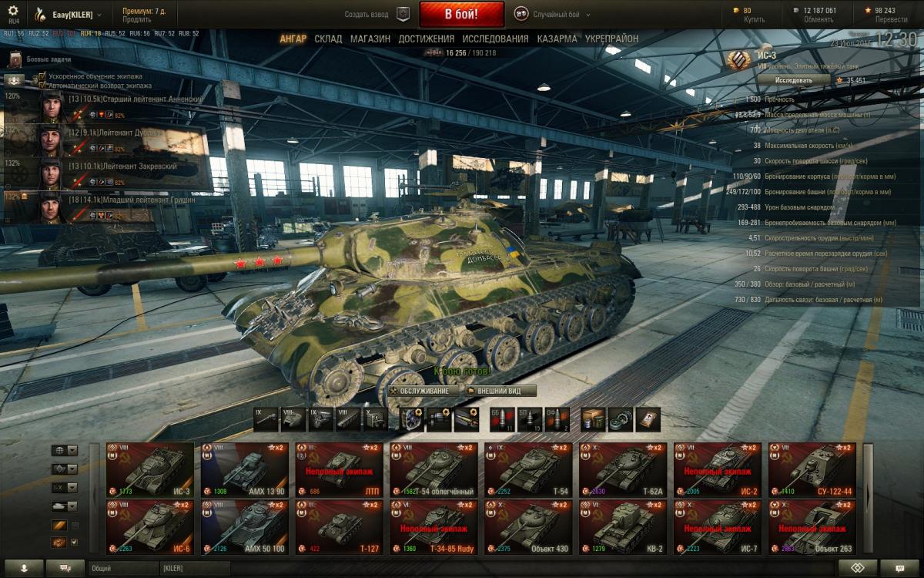Toggle Автоматический возврат экипажа checkbox

(42, 86)
